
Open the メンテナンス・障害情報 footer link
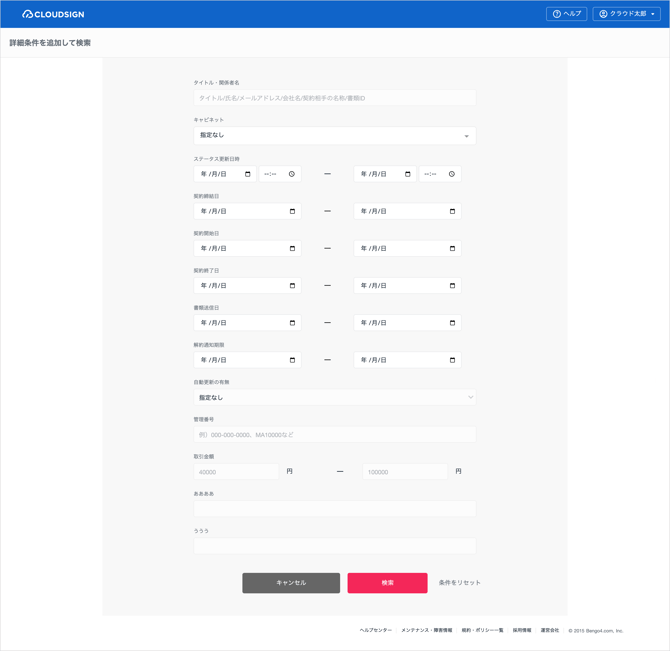click(426, 631)
